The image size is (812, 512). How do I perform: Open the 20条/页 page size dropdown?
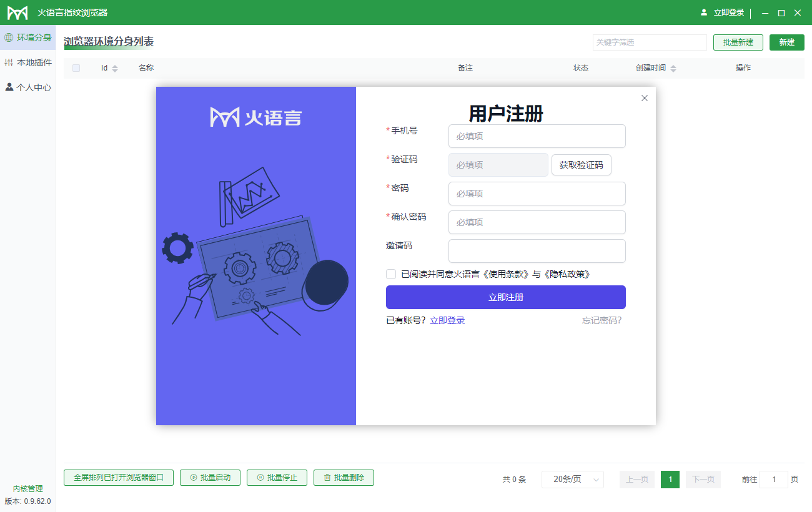[x=572, y=479]
